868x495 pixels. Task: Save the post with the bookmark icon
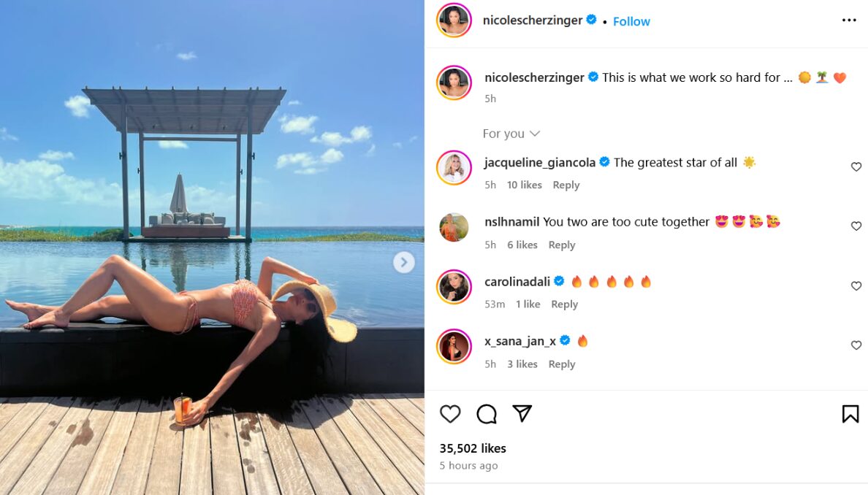tap(850, 414)
